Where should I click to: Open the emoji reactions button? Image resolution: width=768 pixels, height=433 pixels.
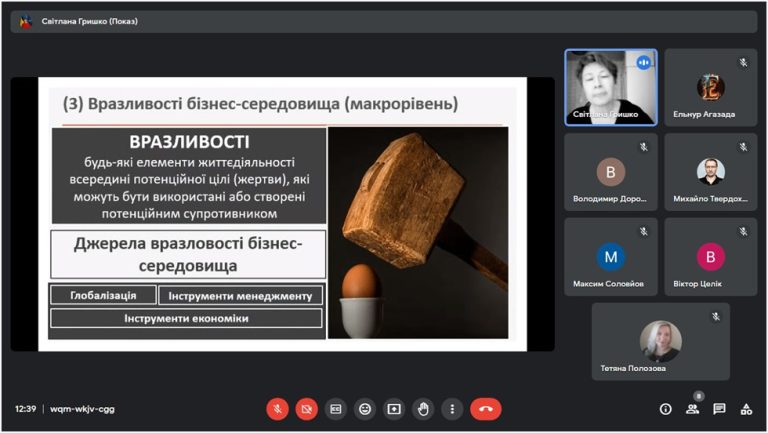click(x=365, y=409)
